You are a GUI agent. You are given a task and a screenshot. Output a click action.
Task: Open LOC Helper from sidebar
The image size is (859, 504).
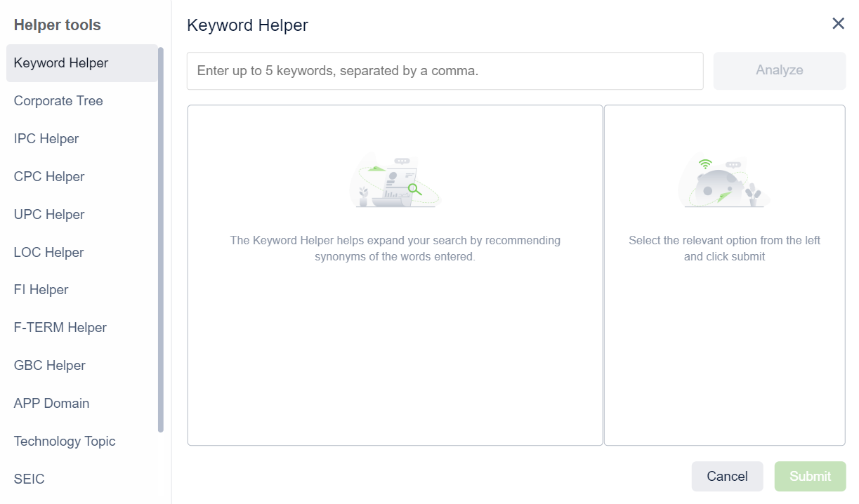tap(49, 253)
